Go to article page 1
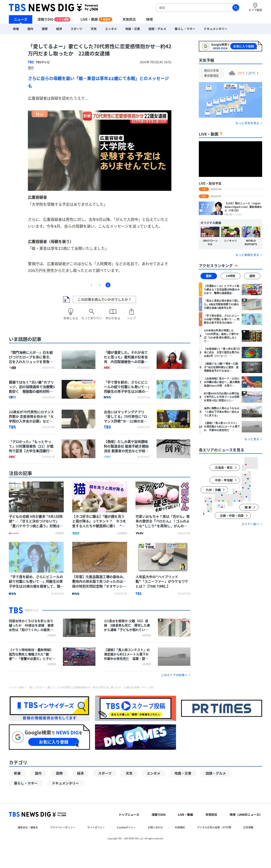The width and height of the screenshot is (271, 868). (91, 285)
